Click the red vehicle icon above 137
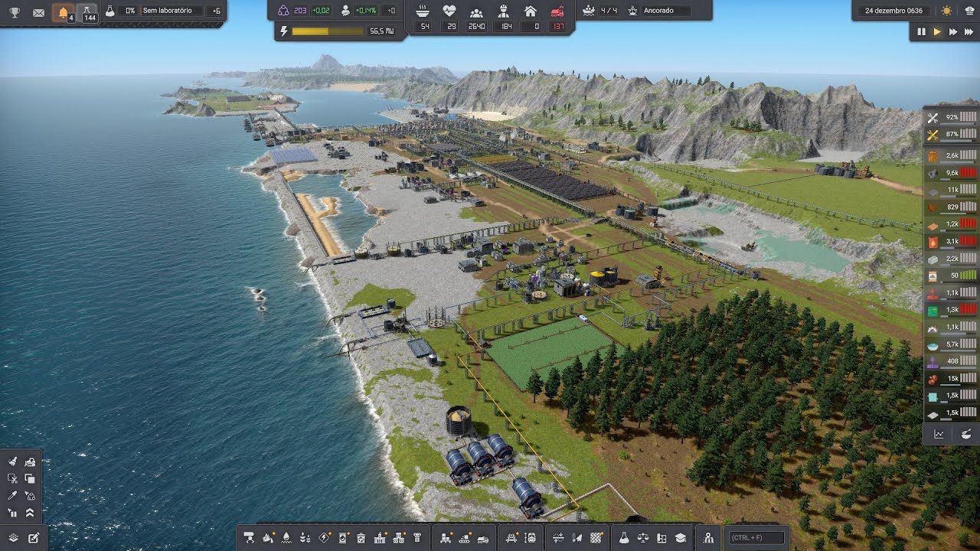The width and height of the screenshot is (980, 551). pos(558,11)
